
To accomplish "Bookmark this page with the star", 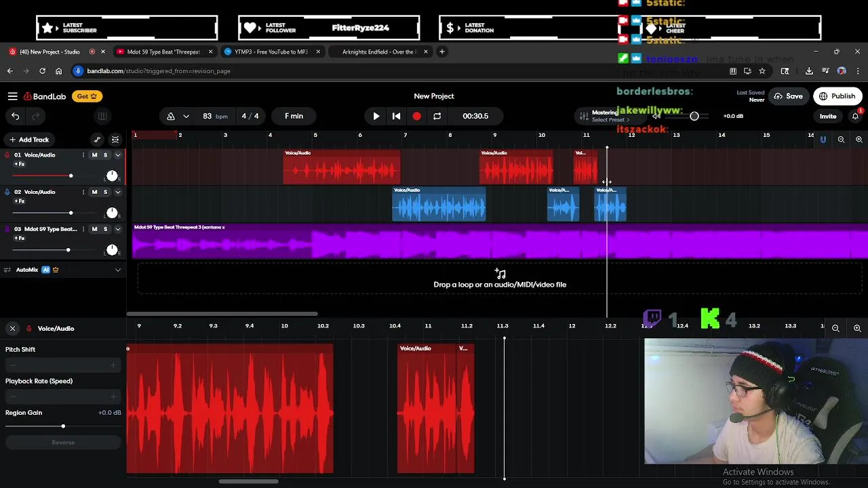I will point(762,70).
